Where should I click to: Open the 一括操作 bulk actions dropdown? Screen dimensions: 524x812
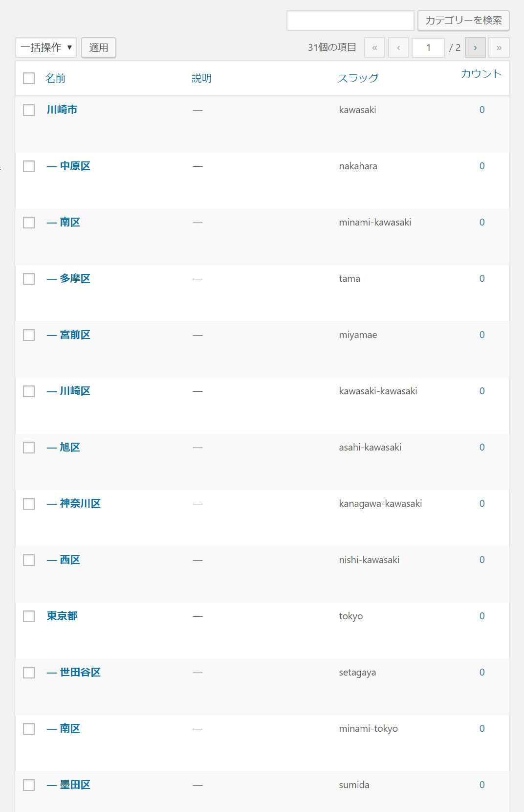click(x=46, y=48)
